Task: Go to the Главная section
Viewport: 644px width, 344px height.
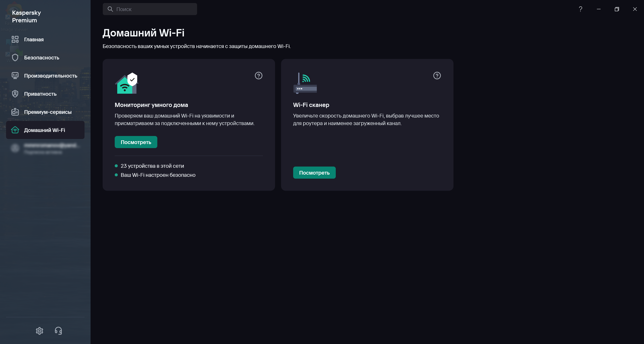Action: coord(34,39)
